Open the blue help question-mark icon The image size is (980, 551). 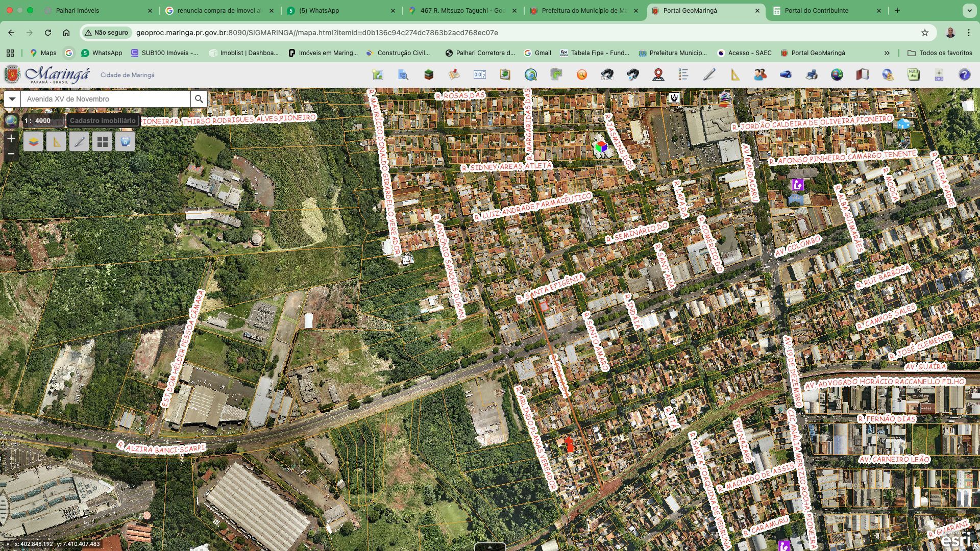pos(964,75)
